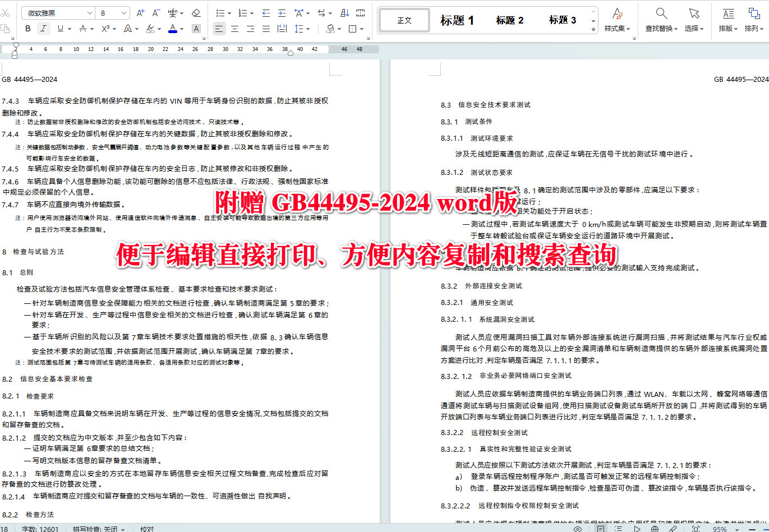Viewport: 769px width, 532px height.
Task: Click heading 8.3.2 外部连接安全测试
Action: [x=481, y=286]
